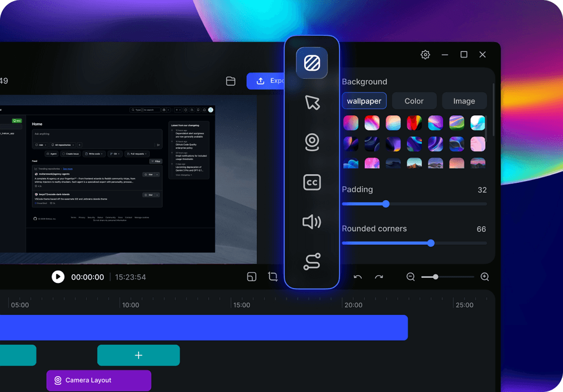Select the motion path tool icon

click(312, 261)
